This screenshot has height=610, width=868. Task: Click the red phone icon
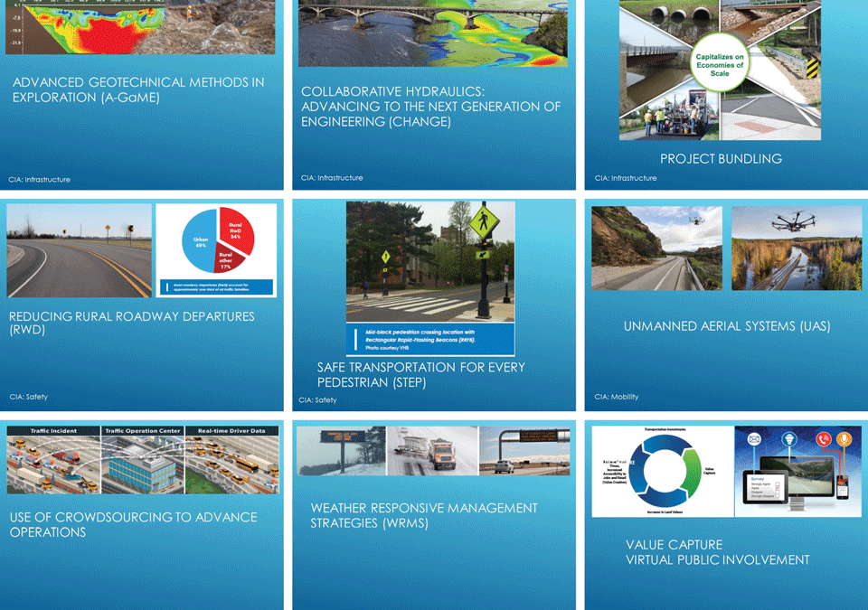pyautogui.click(x=823, y=440)
